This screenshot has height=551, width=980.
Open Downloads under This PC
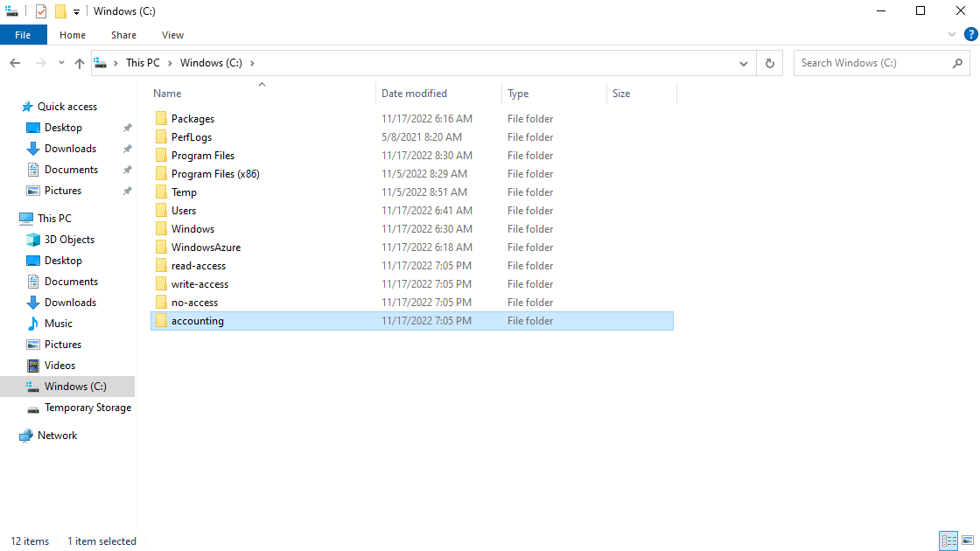(70, 303)
